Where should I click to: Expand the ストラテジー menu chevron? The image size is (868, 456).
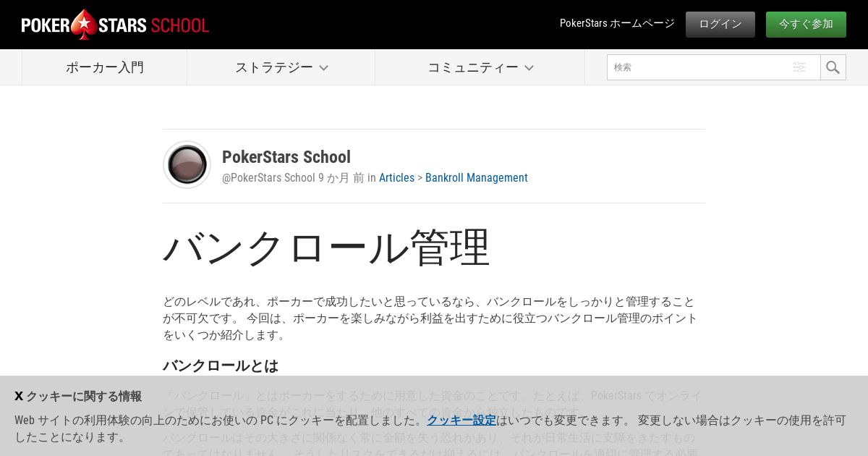tap(323, 68)
